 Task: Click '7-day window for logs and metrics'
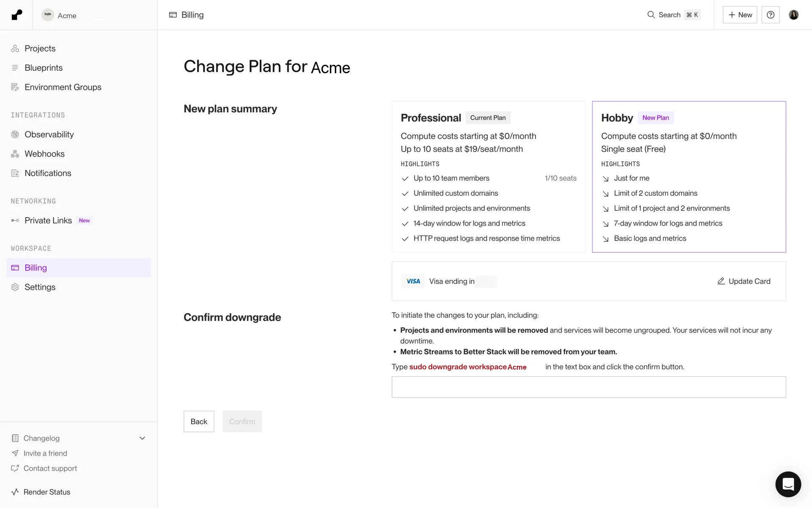point(668,224)
